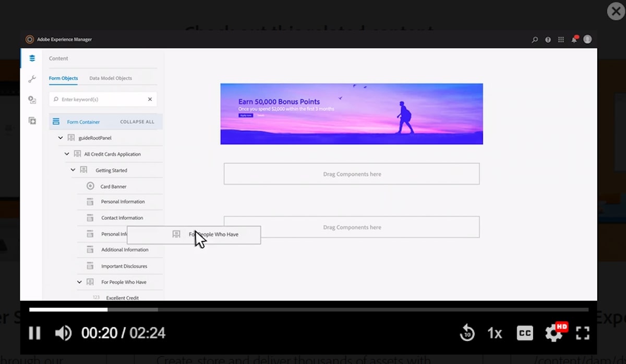
Task: Click the Important Disclosures item icon
Action: (x=90, y=266)
